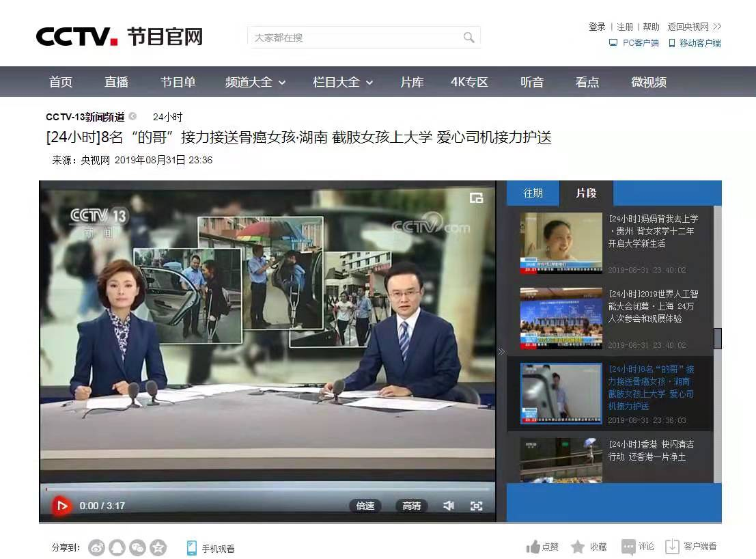Image resolution: width=756 pixels, height=559 pixels.
Task: Open 听音 in the navigation bar
Action: 532,82
